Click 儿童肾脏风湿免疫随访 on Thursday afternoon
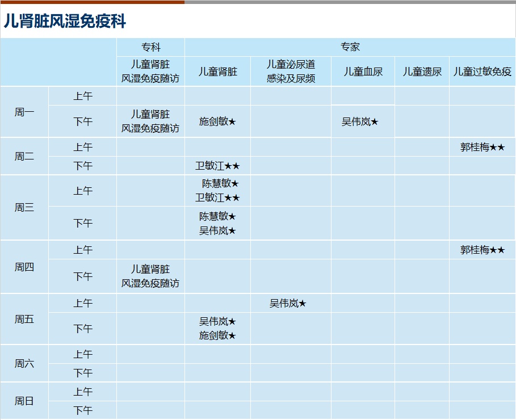Screen dimensions: 516x420 point(150,276)
